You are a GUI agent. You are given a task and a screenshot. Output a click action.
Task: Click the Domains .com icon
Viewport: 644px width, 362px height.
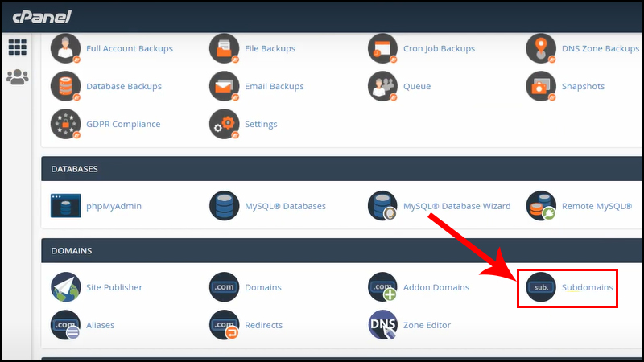pos(225,287)
